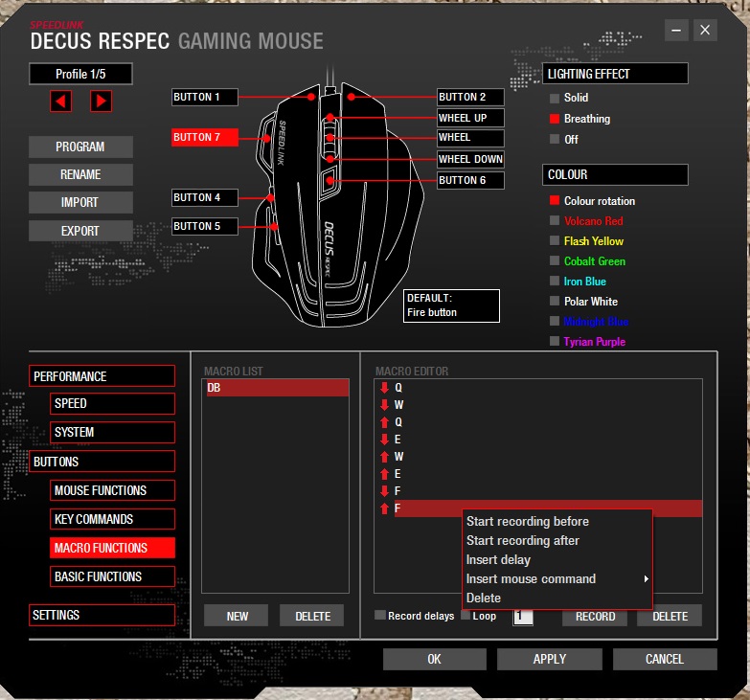
Task: Open the SETTINGS section
Action: 102,615
